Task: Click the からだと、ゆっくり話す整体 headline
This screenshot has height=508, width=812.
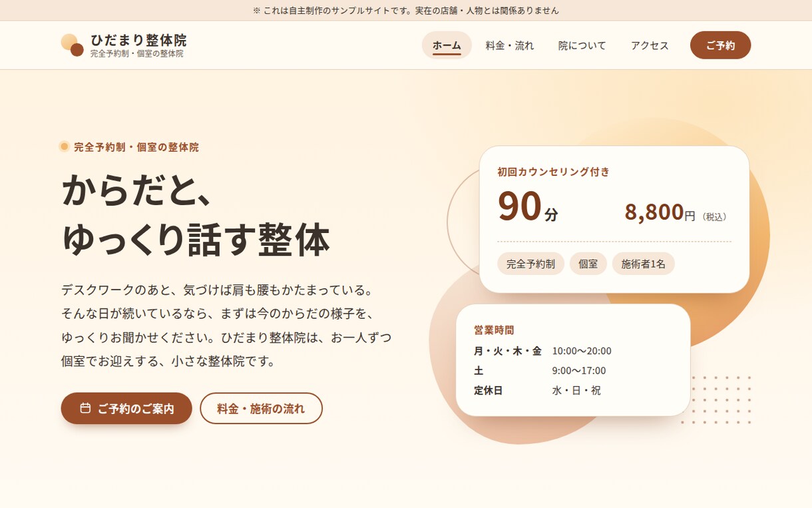Action: pyautogui.click(x=196, y=215)
